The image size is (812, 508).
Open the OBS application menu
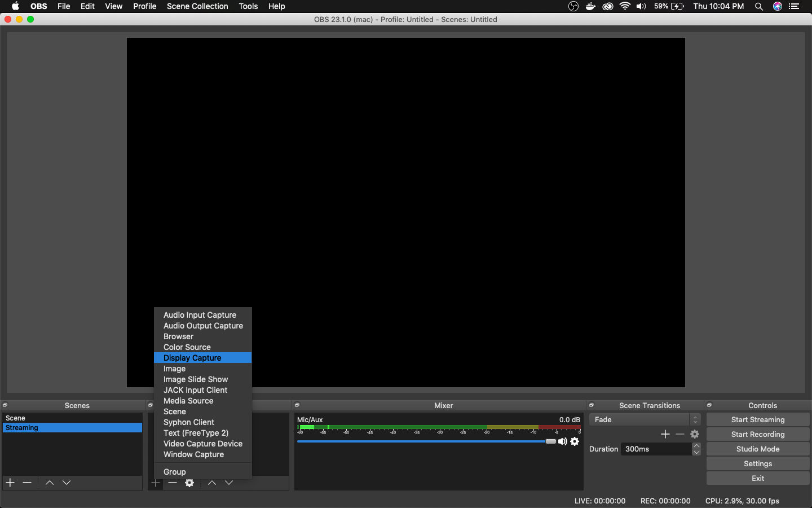coord(39,6)
